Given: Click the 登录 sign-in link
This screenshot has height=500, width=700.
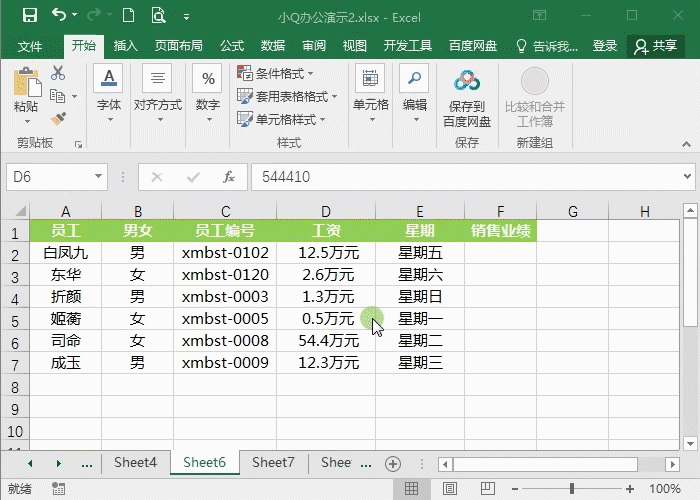Looking at the screenshot, I should pos(605,46).
